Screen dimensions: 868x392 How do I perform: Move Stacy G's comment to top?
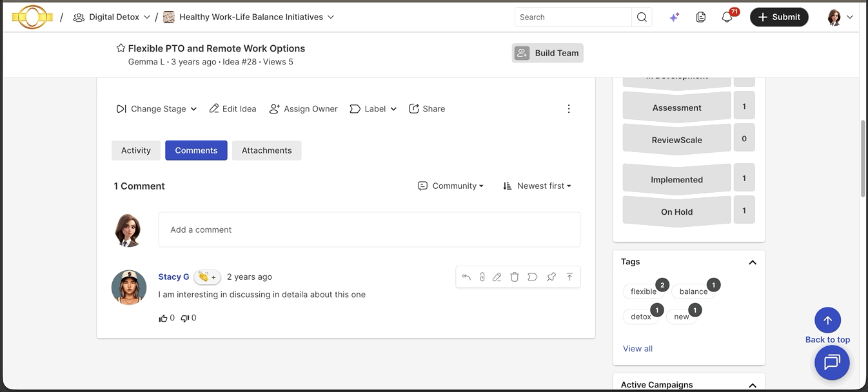(x=569, y=277)
